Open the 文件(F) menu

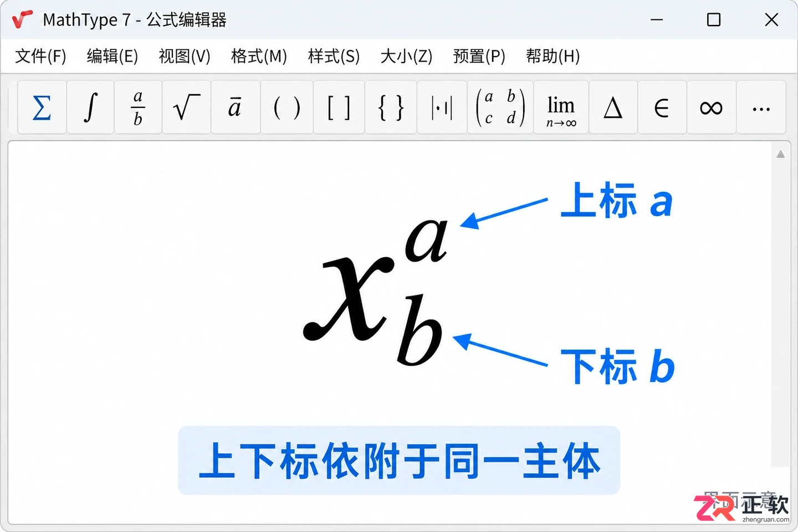[x=40, y=56]
